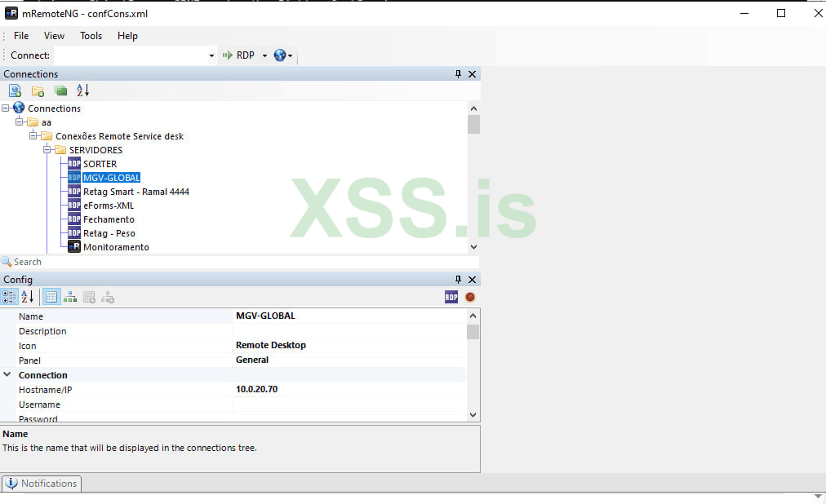Image resolution: width=826 pixels, height=504 pixels.
Task: Show the Properties view in Config toolbar
Action: 51,297
